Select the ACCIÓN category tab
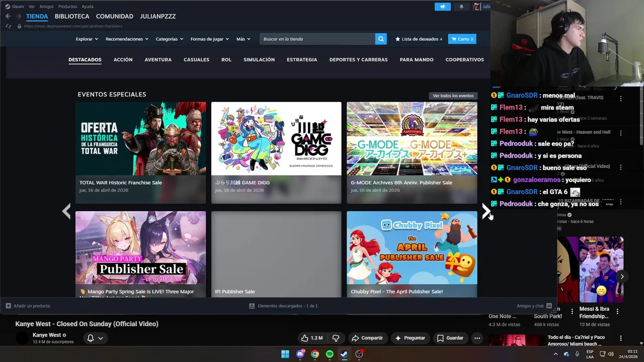644x362 pixels. 123,59
